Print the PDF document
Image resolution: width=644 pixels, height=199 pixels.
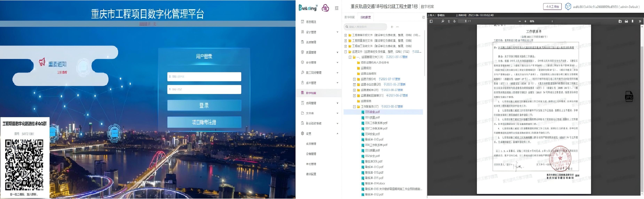(626, 22)
